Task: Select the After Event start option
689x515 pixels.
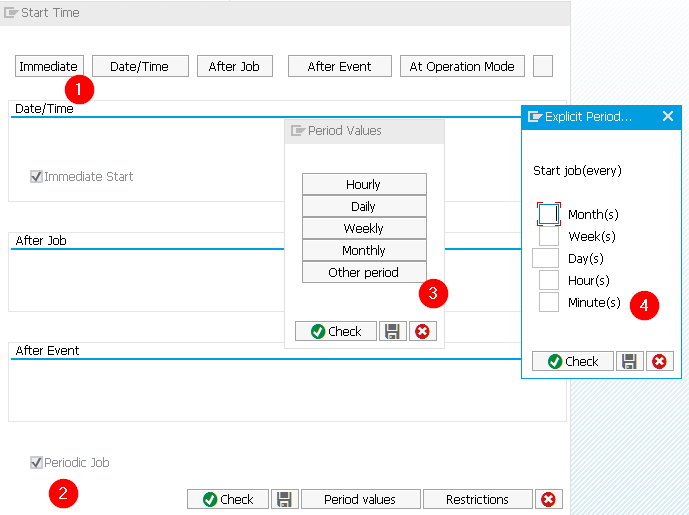Action: point(340,66)
